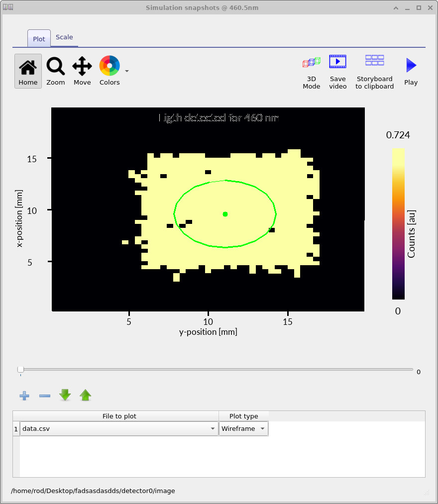438x504 pixels.
Task: Move row up with the green up arrow
Action: click(x=85, y=395)
